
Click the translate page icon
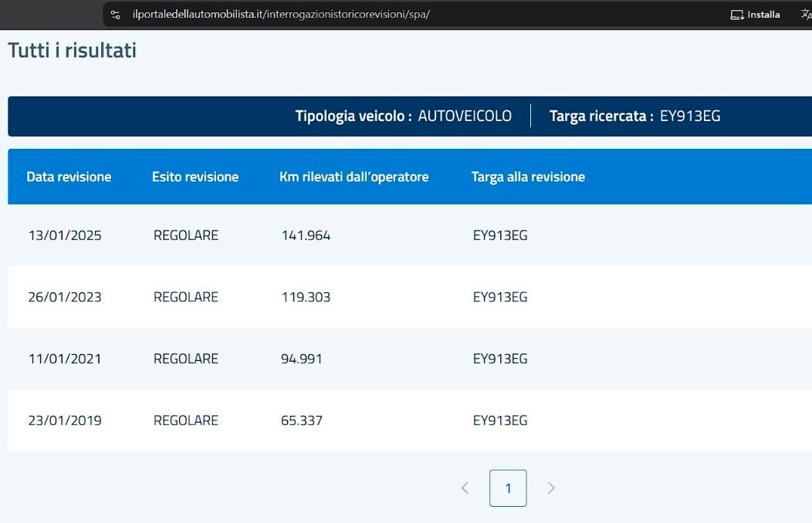coord(806,15)
